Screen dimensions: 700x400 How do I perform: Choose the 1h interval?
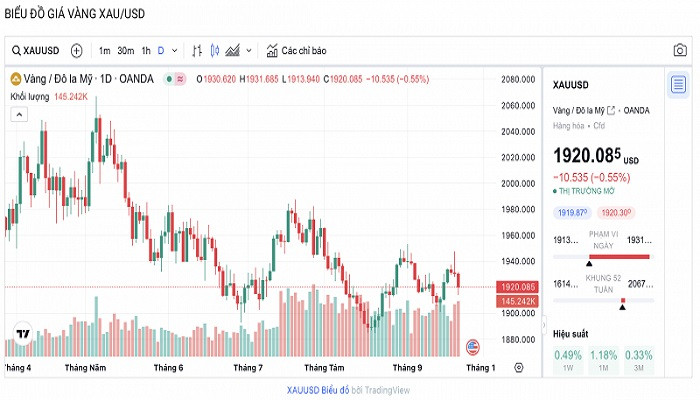coord(146,50)
